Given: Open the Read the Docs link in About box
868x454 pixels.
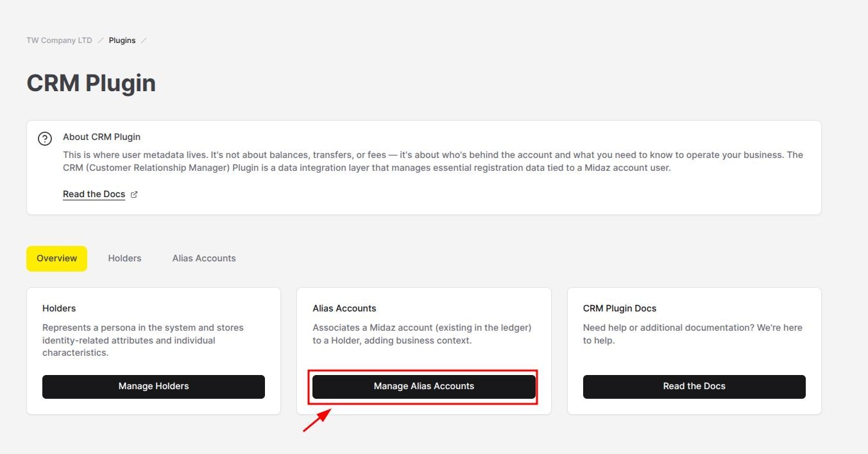Looking at the screenshot, I should (x=94, y=194).
